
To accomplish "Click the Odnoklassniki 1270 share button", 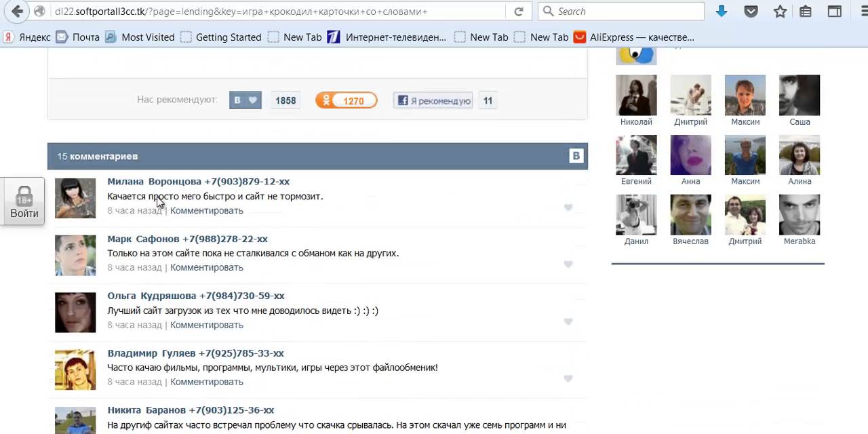I will (x=346, y=100).
